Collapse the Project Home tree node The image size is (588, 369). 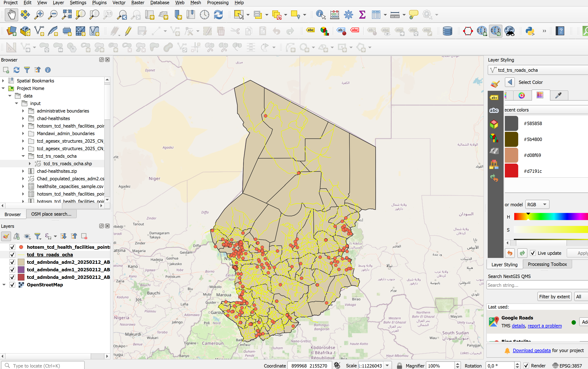click(3, 88)
